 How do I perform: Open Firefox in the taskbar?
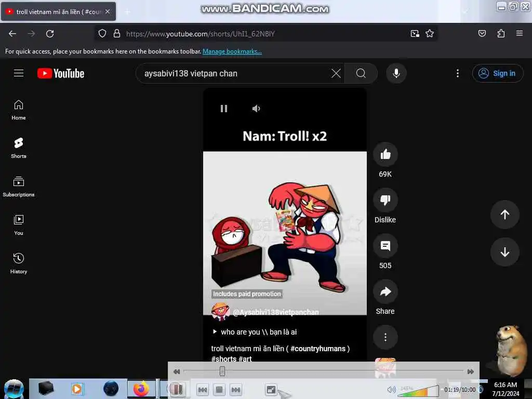(x=141, y=389)
